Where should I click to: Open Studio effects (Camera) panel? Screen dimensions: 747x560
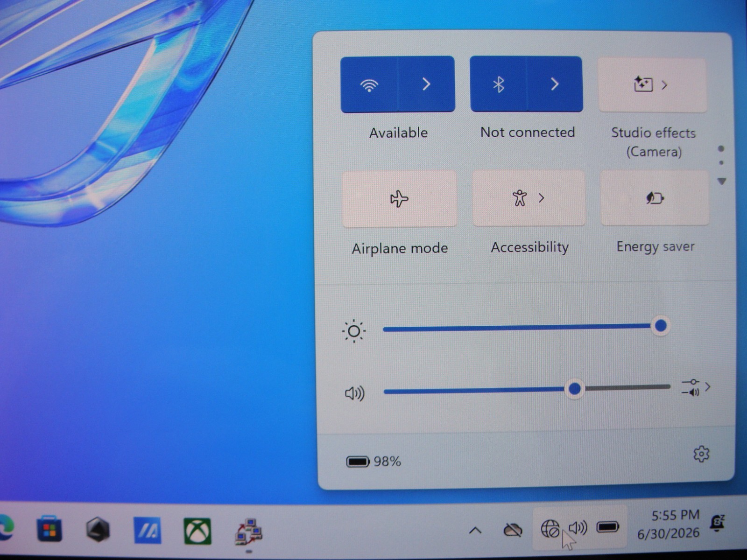pos(652,85)
